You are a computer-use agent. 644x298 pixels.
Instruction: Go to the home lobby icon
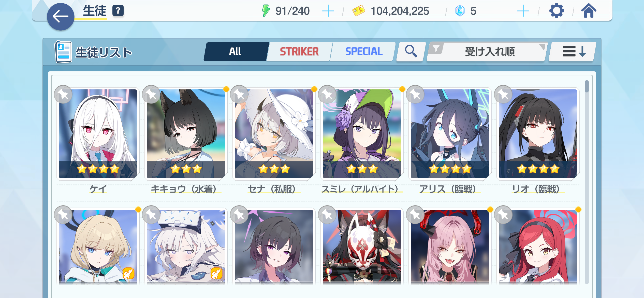[x=589, y=11]
